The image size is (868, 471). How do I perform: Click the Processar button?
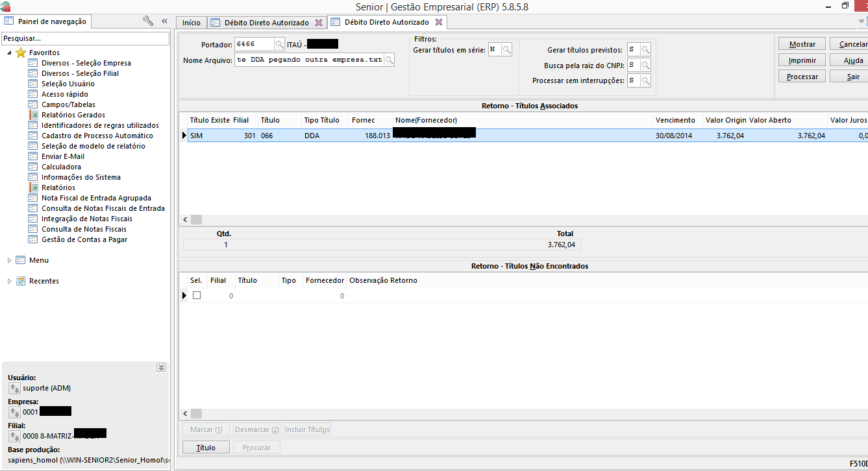[x=802, y=77]
